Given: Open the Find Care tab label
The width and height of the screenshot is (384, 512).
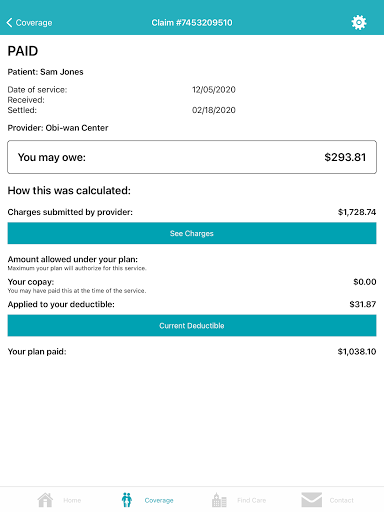Looking at the screenshot, I should [x=252, y=500].
